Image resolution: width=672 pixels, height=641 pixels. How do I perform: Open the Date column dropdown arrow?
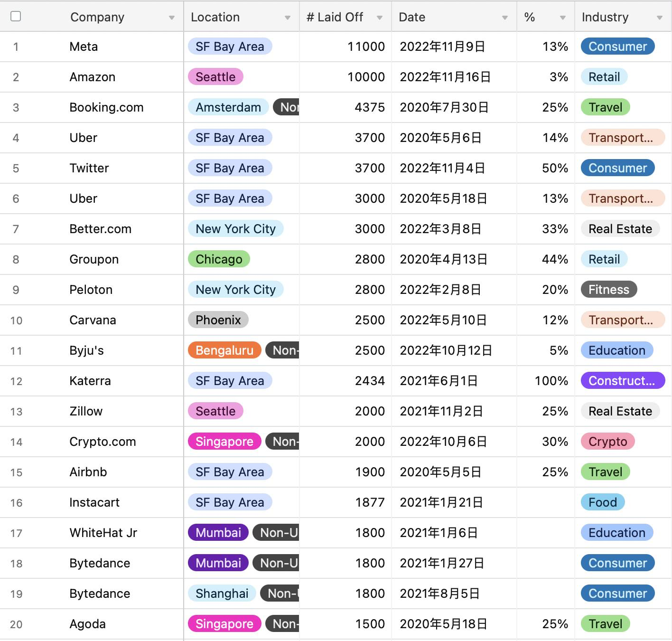tap(504, 18)
